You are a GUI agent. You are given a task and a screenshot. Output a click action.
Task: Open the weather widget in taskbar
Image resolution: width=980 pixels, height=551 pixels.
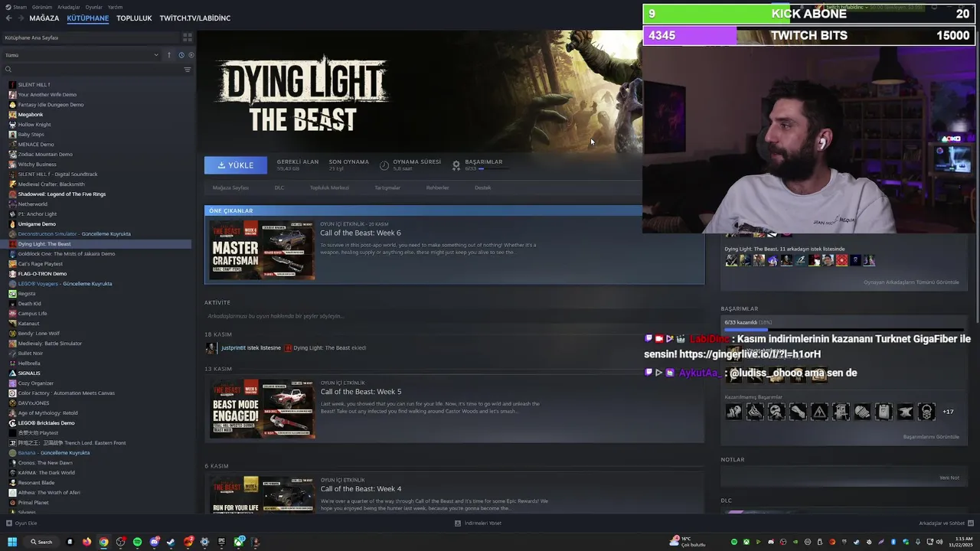click(688, 542)
